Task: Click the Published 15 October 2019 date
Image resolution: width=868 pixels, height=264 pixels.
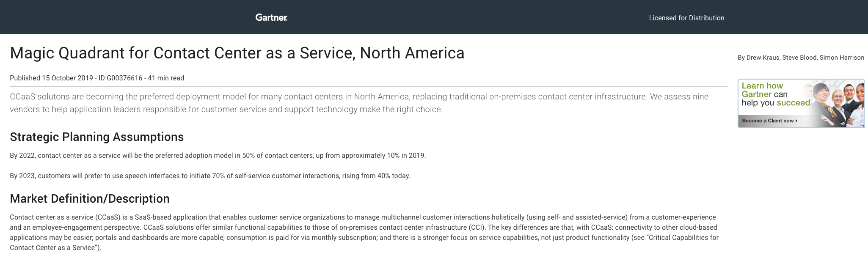Action: [x=51, y=78]
